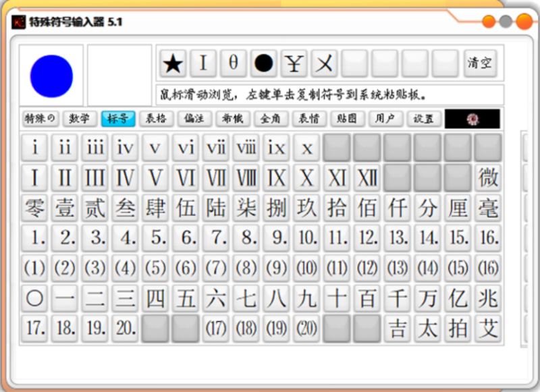
Task: Copy the financial numeral 肆
Action: [x=155, y=208]
